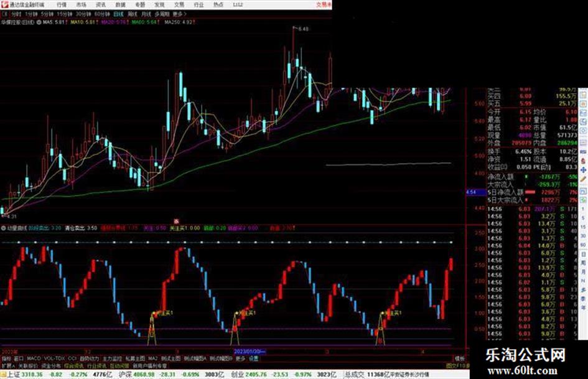Open the 更多 indicator list at bottom
The width and height of the screenshot is (588, 379).
click(x=240, y=358)
